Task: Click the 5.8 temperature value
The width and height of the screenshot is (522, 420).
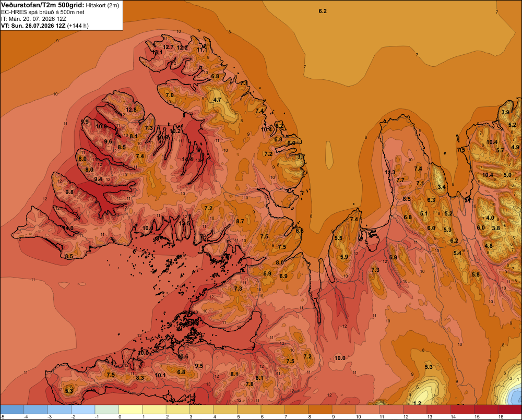Action: [x=476, y=274]
